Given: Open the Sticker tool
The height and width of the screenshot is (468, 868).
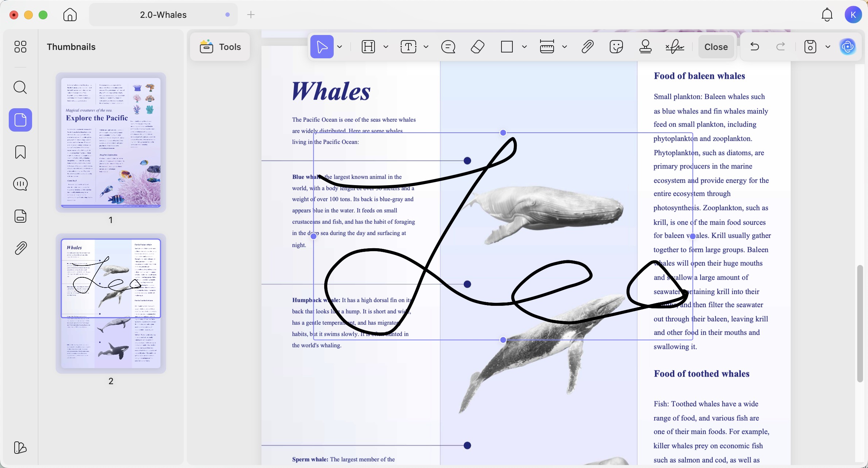Looking at the screenshot, I should pyautogui.click(x=616, y=47).
